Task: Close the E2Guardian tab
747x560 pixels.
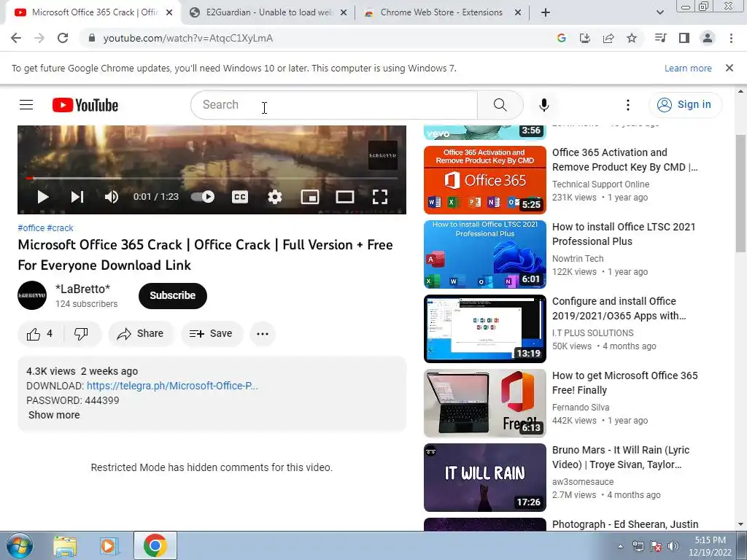Action: pyautogui.click(x=344, y=13)
